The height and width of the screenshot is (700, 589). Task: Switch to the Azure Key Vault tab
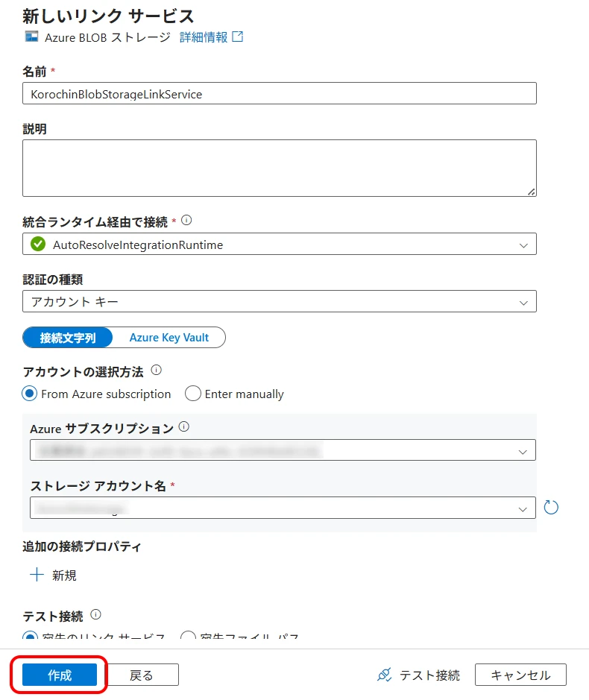tap(168, 338)
